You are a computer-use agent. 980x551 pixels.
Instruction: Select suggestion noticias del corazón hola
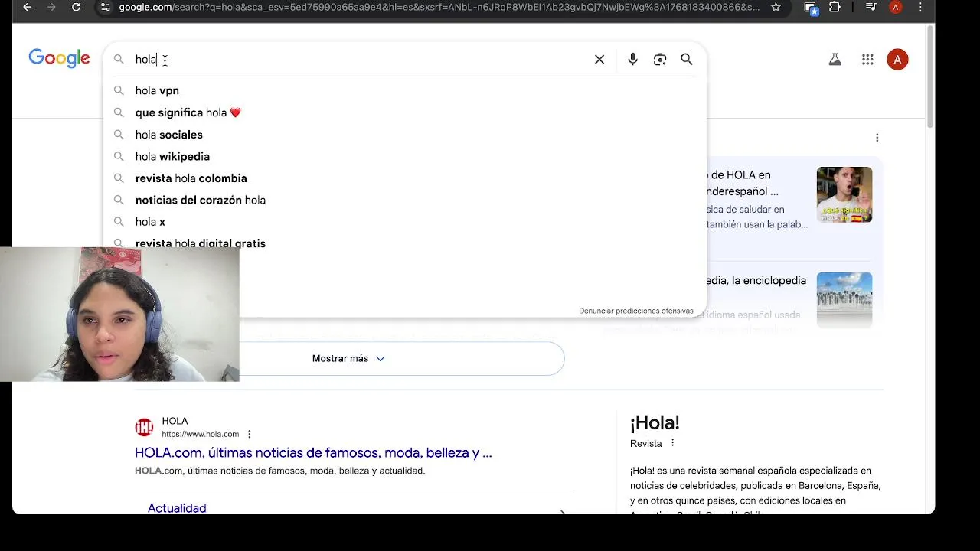point(404,200)
